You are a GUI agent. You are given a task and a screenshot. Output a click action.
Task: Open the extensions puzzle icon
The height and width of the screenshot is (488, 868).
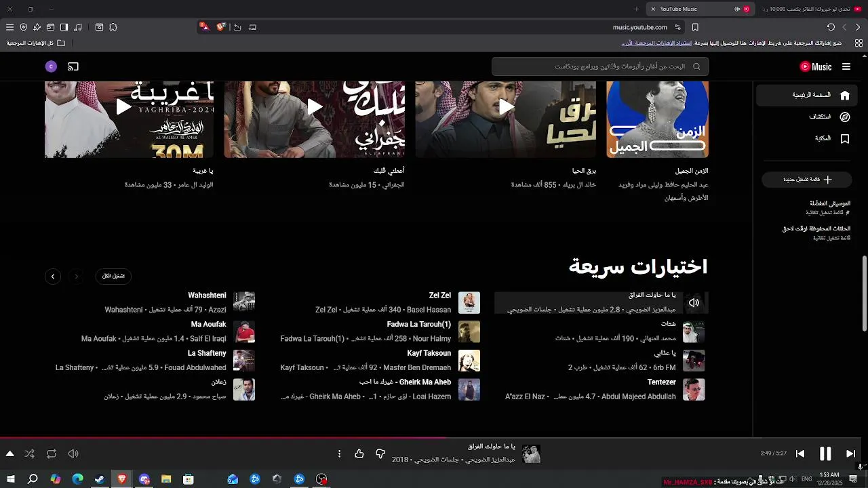[x=113, y=27]
